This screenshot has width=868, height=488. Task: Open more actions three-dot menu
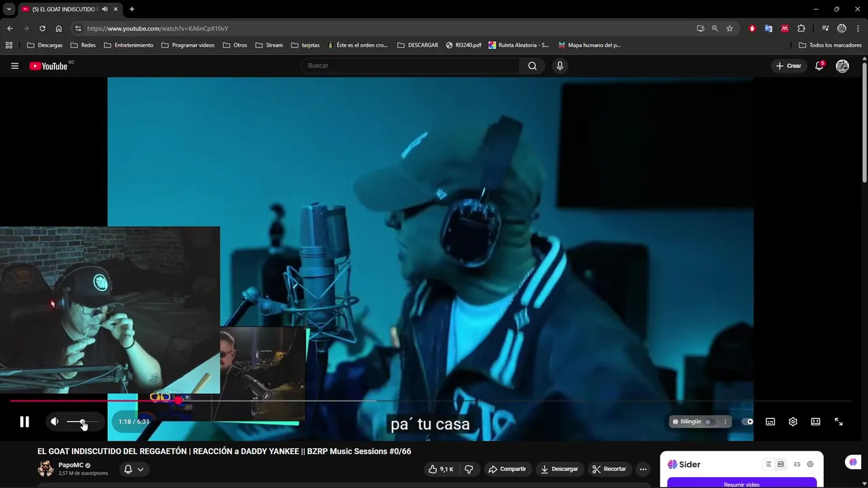coord(643,469)
